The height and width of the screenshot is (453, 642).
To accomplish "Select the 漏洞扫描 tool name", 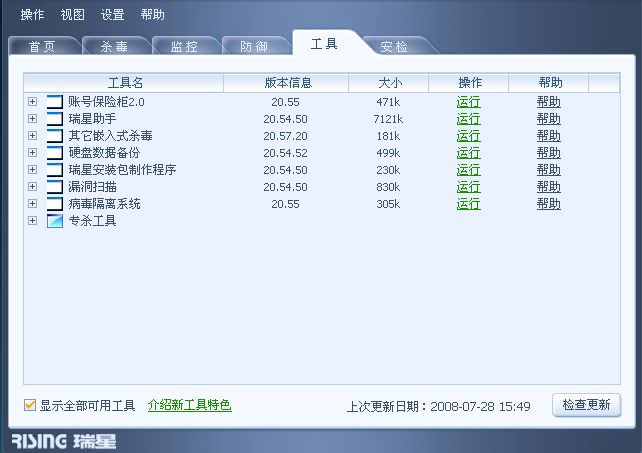I will (92, 187).
